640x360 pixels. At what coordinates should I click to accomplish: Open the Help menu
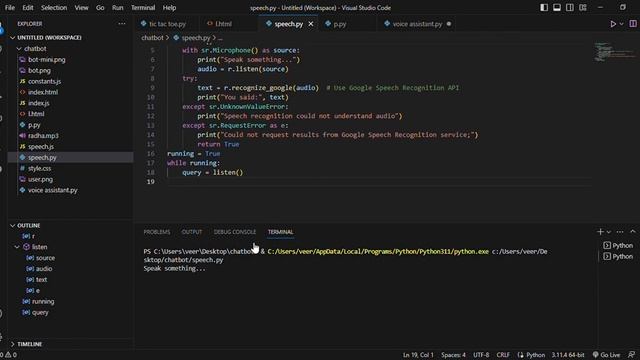pos(169,8)
